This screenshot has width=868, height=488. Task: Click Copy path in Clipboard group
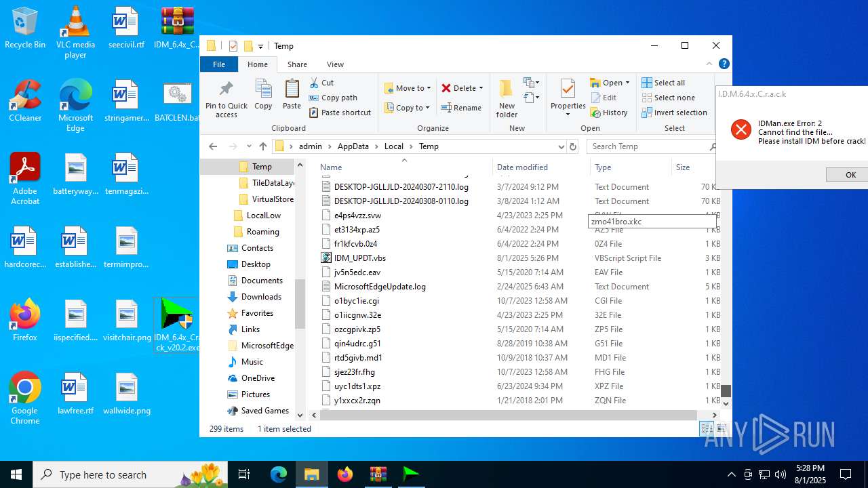[333, 98]
